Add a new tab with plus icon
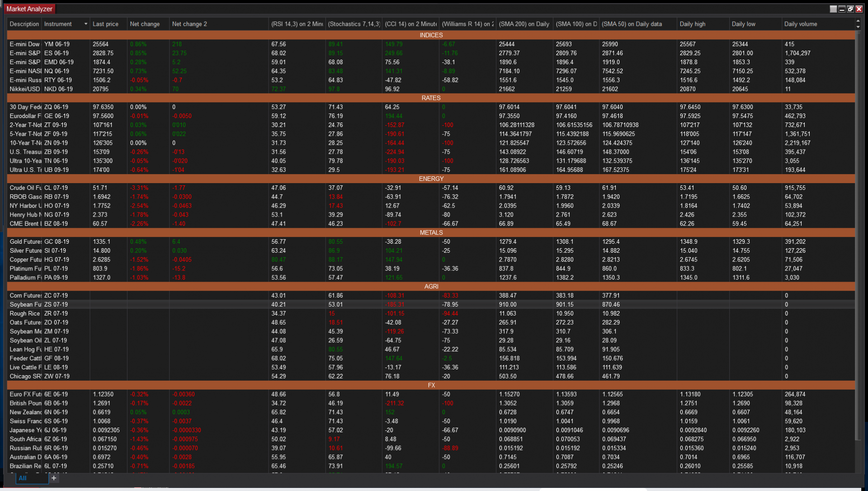 pos(54,478)
